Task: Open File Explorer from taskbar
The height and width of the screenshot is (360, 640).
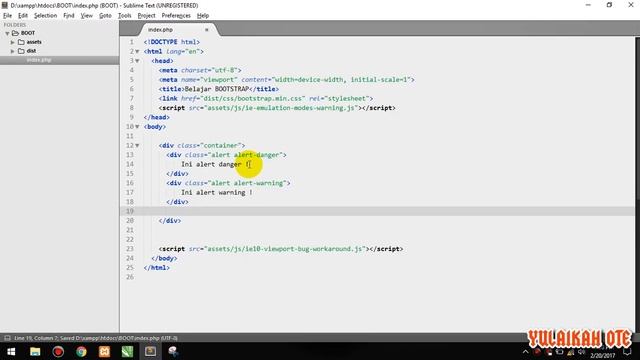Action: coord(35,351)
